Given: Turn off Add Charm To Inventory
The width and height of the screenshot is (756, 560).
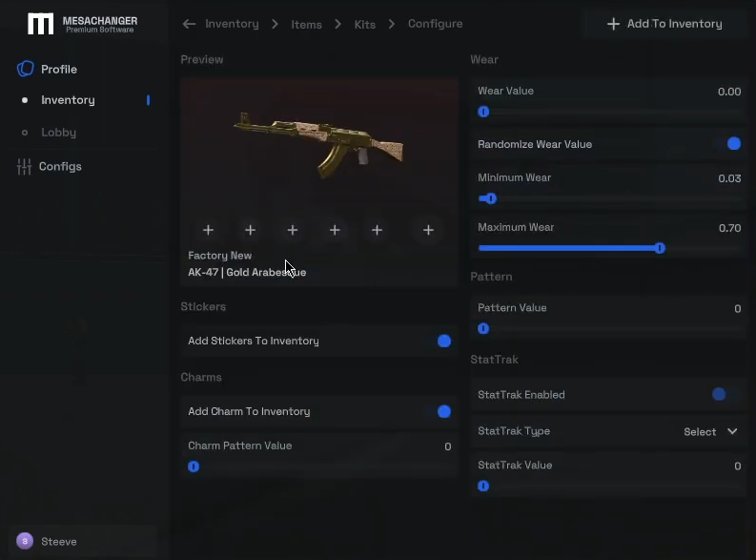Looking at the screenshot, I should point(443,411).
